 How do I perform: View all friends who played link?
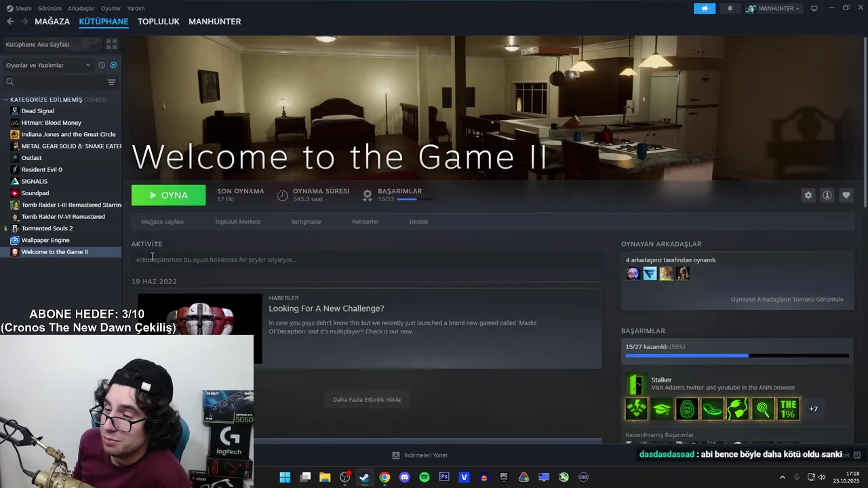click(787, 300)
